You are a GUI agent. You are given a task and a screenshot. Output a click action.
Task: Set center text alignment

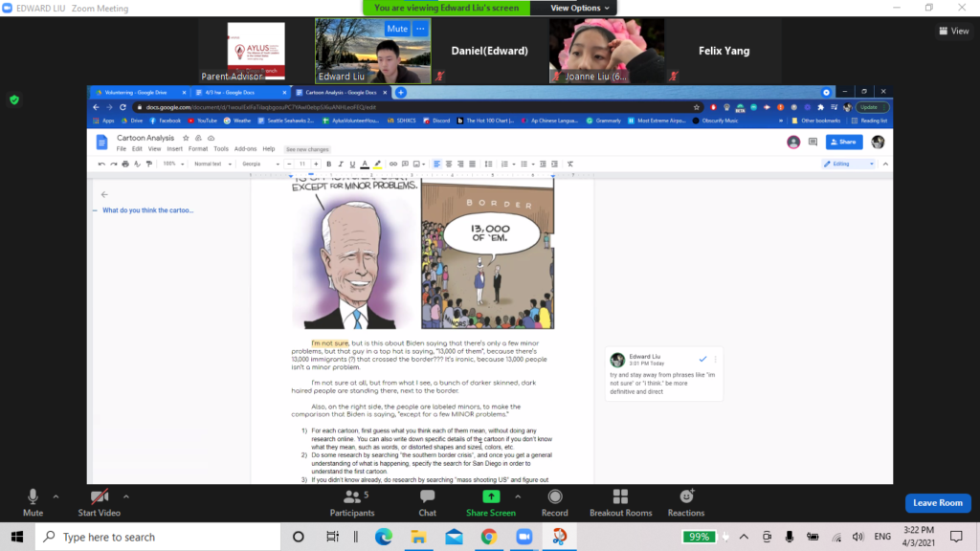click(449, 164)
